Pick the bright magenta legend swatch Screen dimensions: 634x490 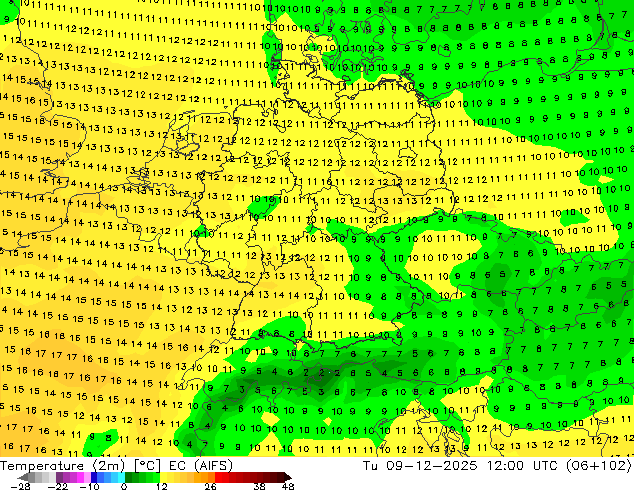pos(80,477)
